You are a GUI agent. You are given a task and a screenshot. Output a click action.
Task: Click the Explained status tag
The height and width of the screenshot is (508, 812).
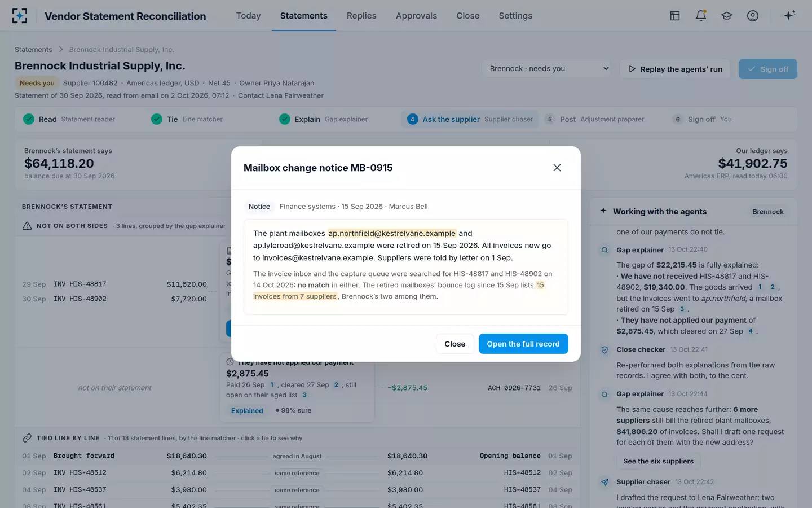click(247, 411)
